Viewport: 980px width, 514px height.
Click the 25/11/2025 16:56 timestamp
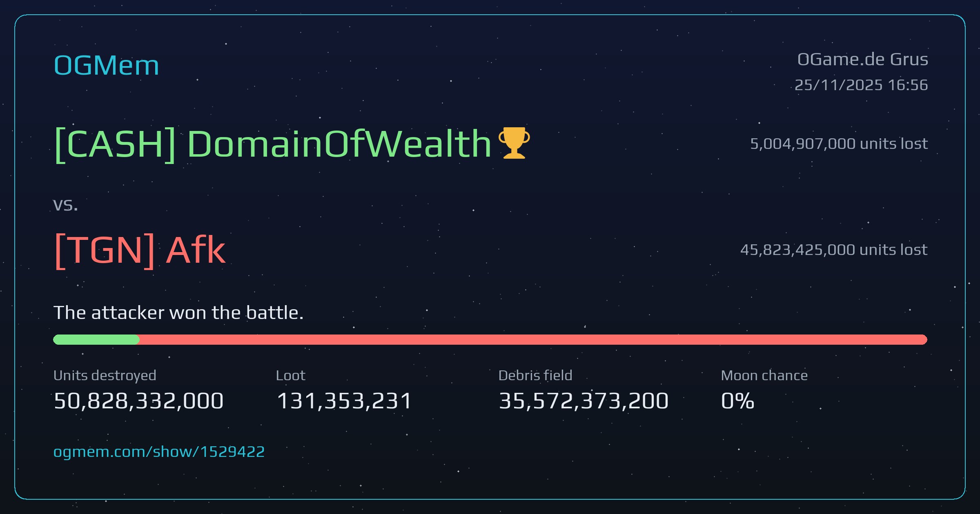861,85
